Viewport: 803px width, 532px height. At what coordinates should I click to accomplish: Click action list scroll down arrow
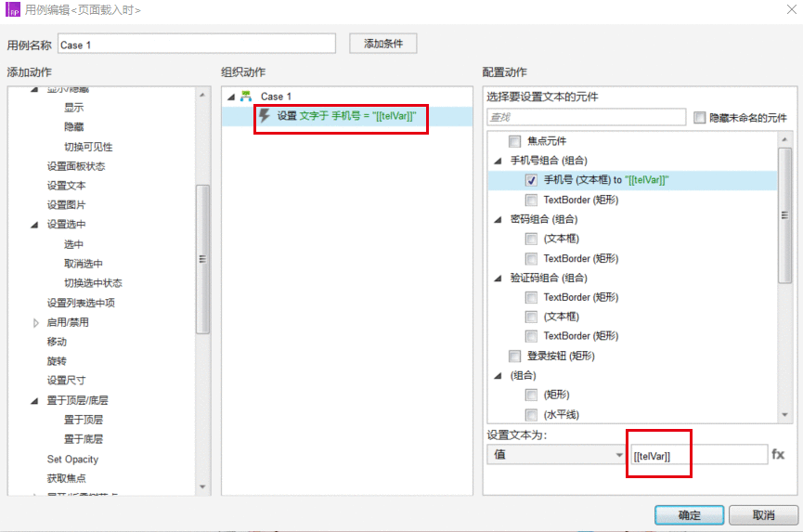point(202,487)
